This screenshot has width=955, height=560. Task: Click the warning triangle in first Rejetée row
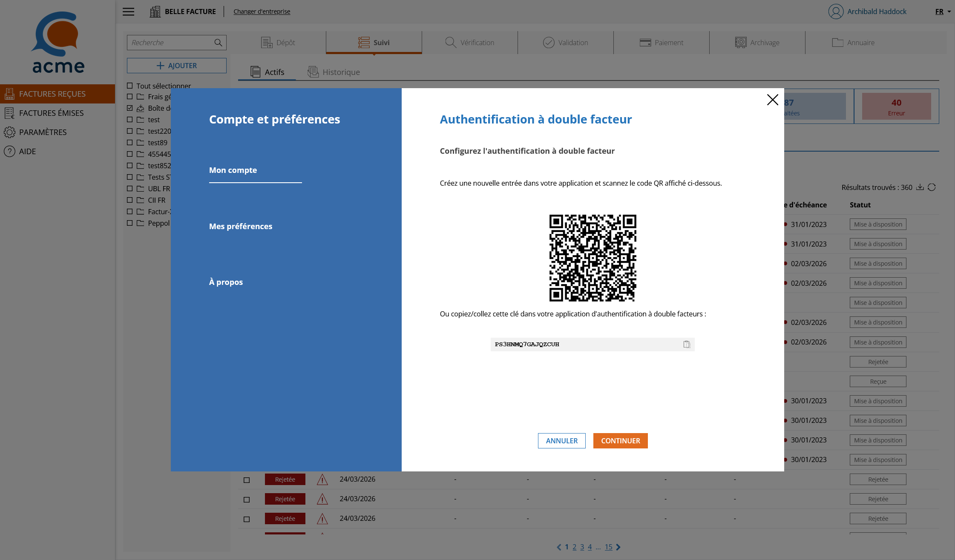coord(322,480)
